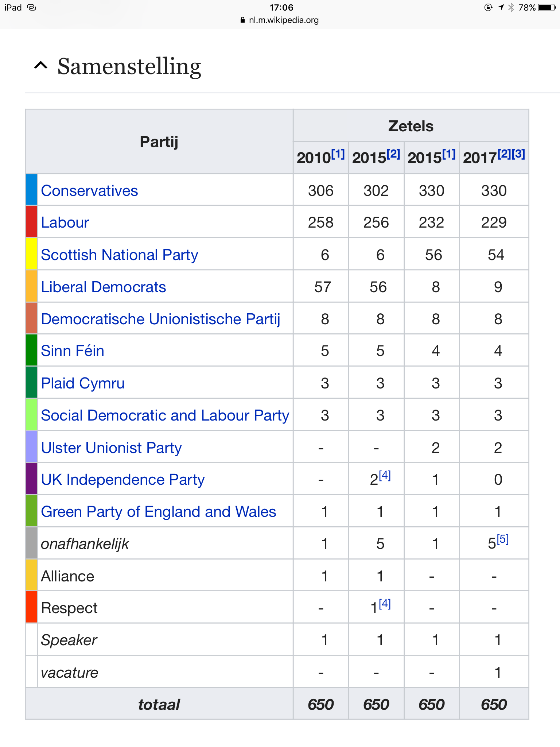
Task: Tap the lock icon beside the URL
Action: click(x=242, y=20)
